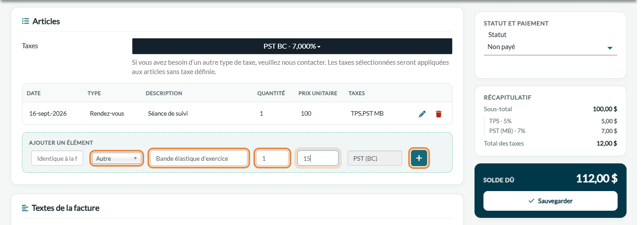Viewport: 644px width, 225px height.
Task: Click the QUANTITÉ column header
Action: tap(271, 93)
